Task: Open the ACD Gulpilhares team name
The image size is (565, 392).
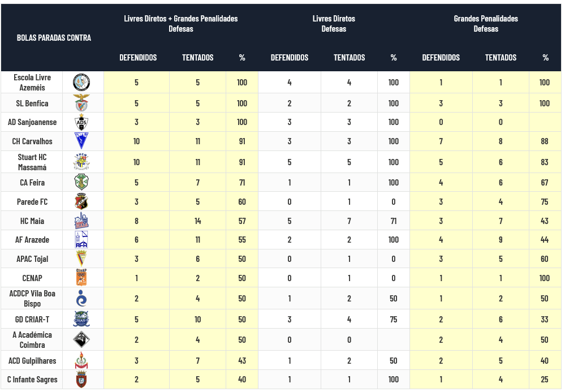Action: click(32, 360)
